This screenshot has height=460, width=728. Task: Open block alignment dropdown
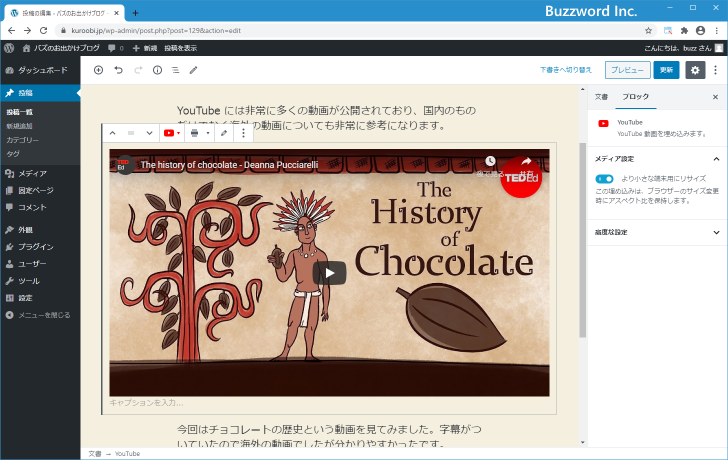(x=200, y=133)
